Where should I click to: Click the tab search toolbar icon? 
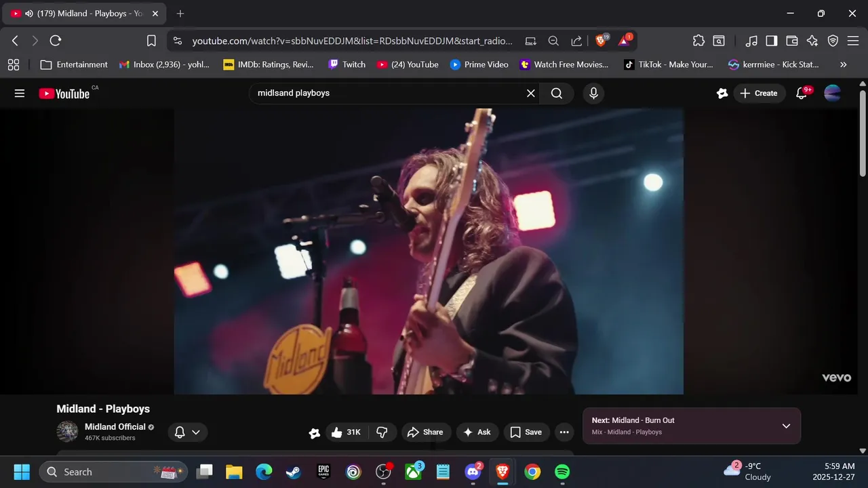coord(719,41)
